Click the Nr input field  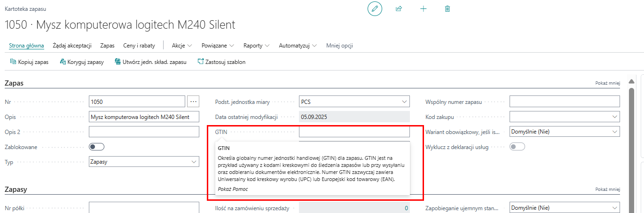click(x=137, y=102)
